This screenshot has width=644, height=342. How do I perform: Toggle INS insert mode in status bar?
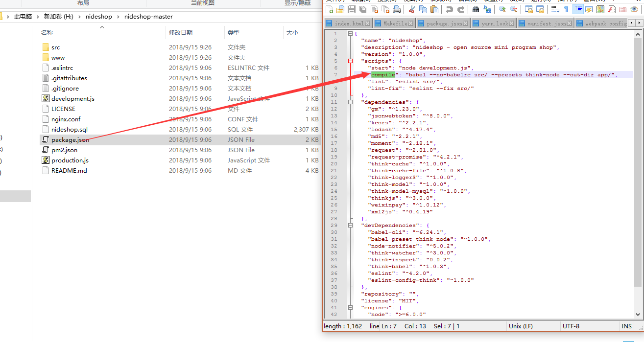627,326
